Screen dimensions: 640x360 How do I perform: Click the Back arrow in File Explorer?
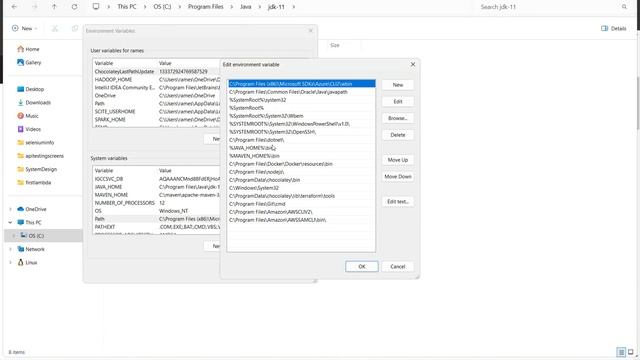pos(14,7)
